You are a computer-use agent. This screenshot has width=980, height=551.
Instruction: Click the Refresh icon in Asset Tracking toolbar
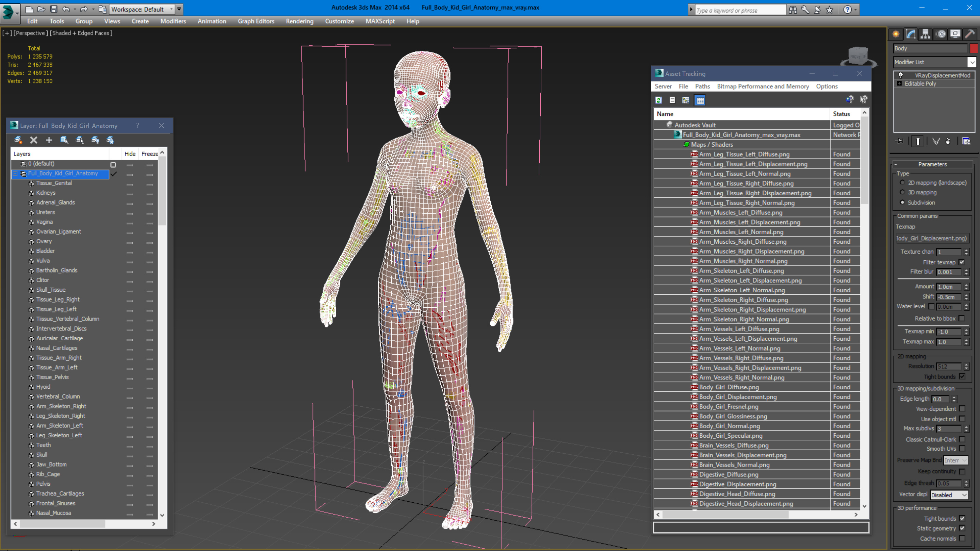[658, 100]
